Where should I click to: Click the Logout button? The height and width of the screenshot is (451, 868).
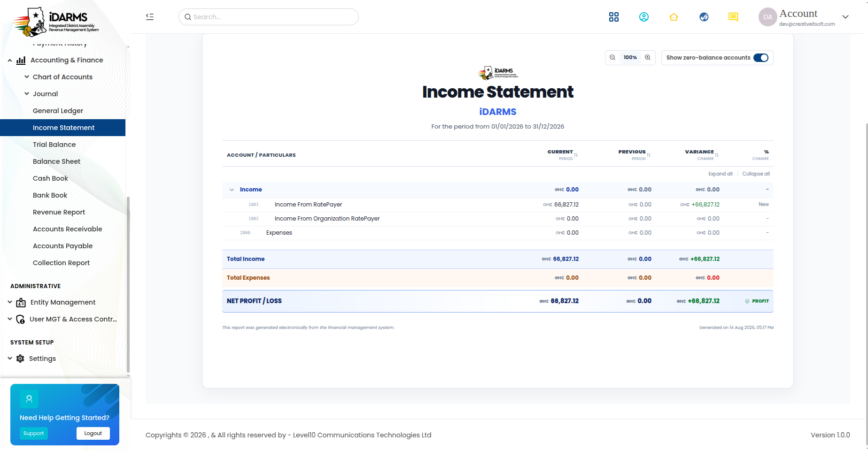point(93,433)
